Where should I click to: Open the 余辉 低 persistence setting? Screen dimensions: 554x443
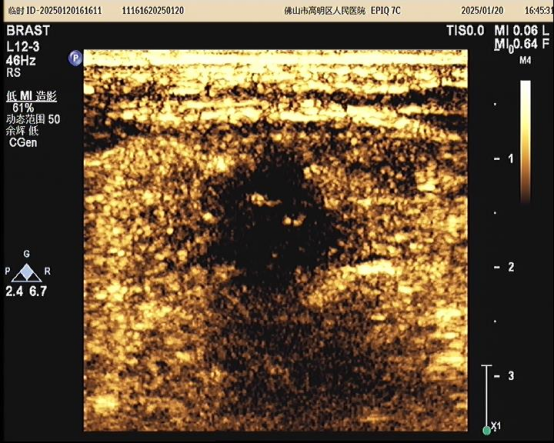point(22,131)
